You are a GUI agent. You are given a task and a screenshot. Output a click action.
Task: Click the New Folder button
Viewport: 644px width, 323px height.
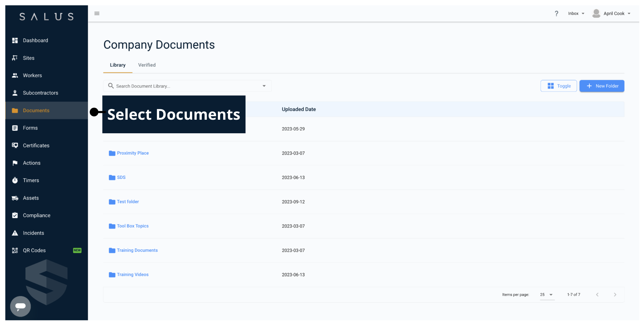(602, 86)
